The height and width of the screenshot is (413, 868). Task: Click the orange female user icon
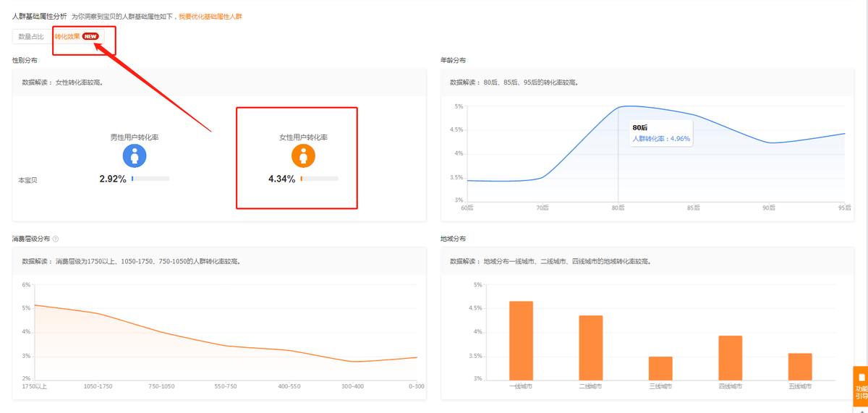[x=303, y=156]
